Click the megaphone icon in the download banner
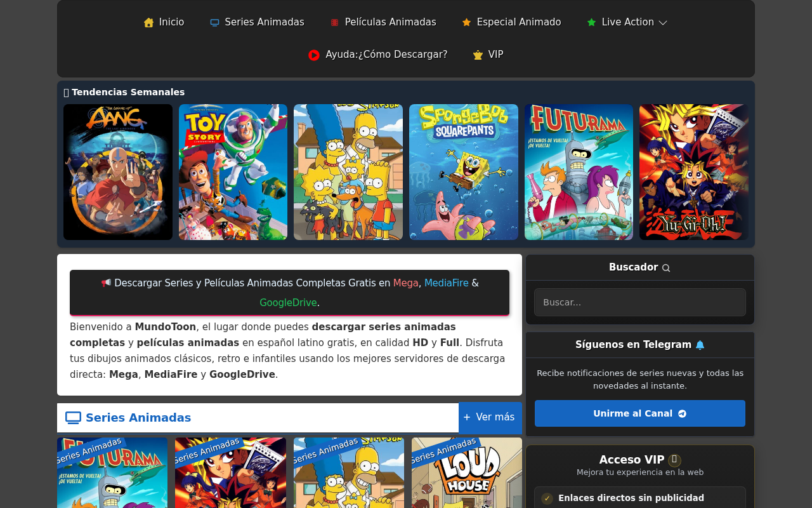The image size is (812, 508). point(106,283)
